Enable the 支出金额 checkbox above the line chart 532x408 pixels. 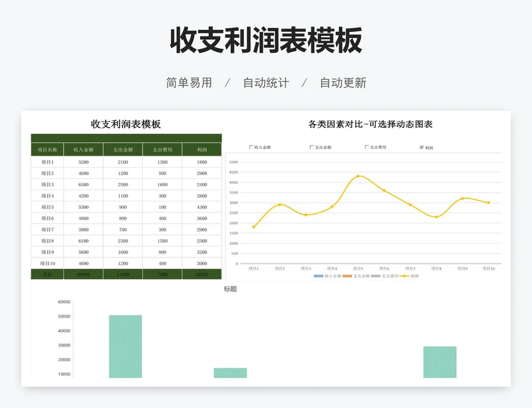(311, 147)
